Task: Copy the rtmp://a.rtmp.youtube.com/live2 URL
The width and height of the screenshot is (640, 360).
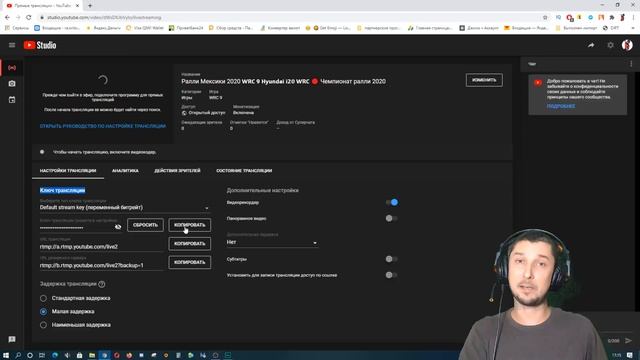Action: point(190,244)
